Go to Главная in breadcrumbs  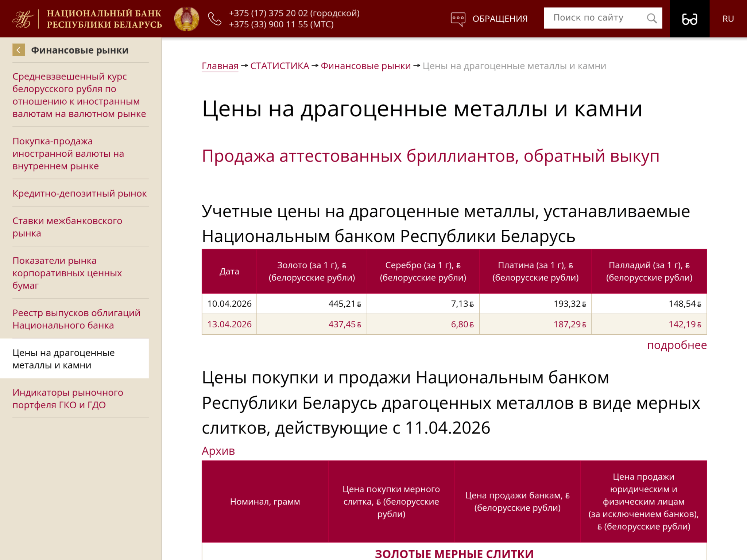point(220,66)
